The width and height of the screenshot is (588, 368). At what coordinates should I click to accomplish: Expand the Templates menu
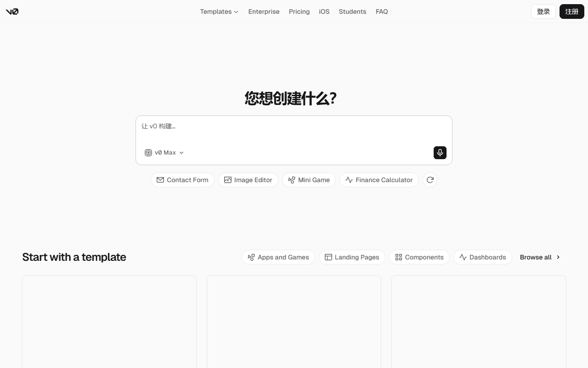coord(219,11)
